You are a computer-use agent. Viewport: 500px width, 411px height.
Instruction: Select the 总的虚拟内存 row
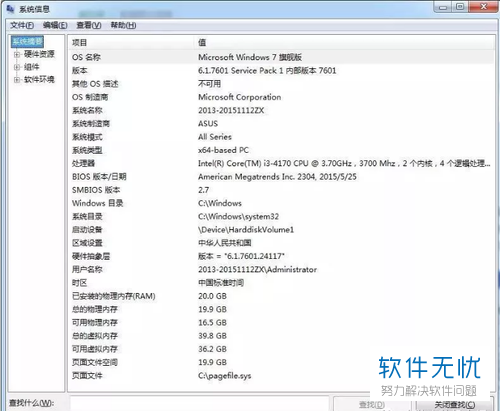(x=281, y=336)
